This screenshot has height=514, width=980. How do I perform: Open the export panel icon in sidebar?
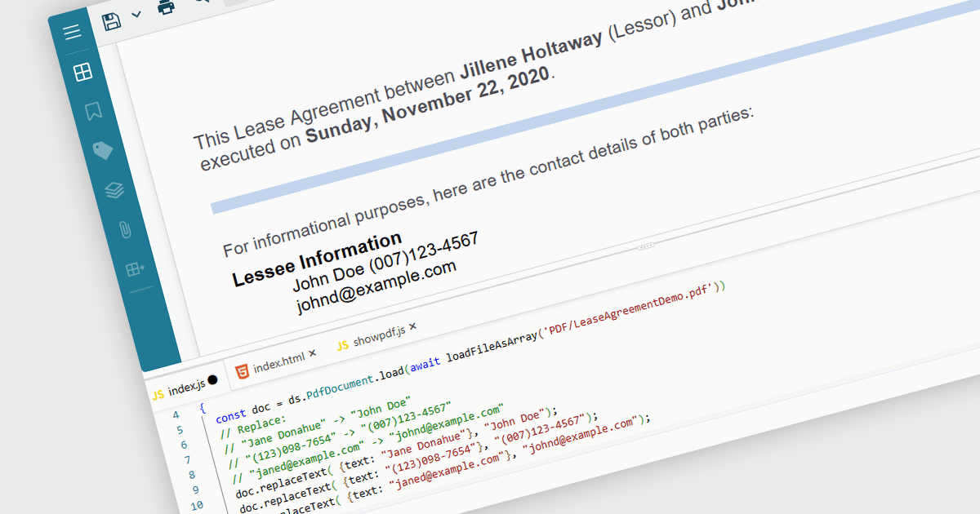click(135, 268)
